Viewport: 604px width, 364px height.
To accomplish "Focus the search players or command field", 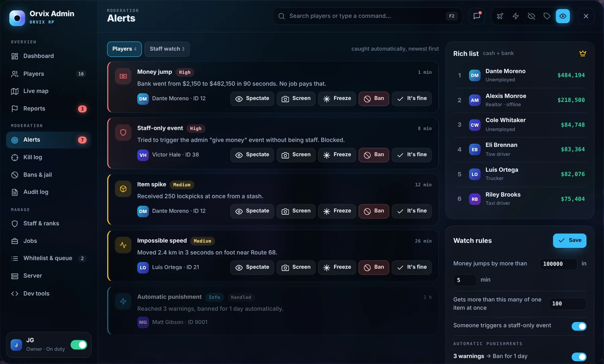I will coord(367,16).
